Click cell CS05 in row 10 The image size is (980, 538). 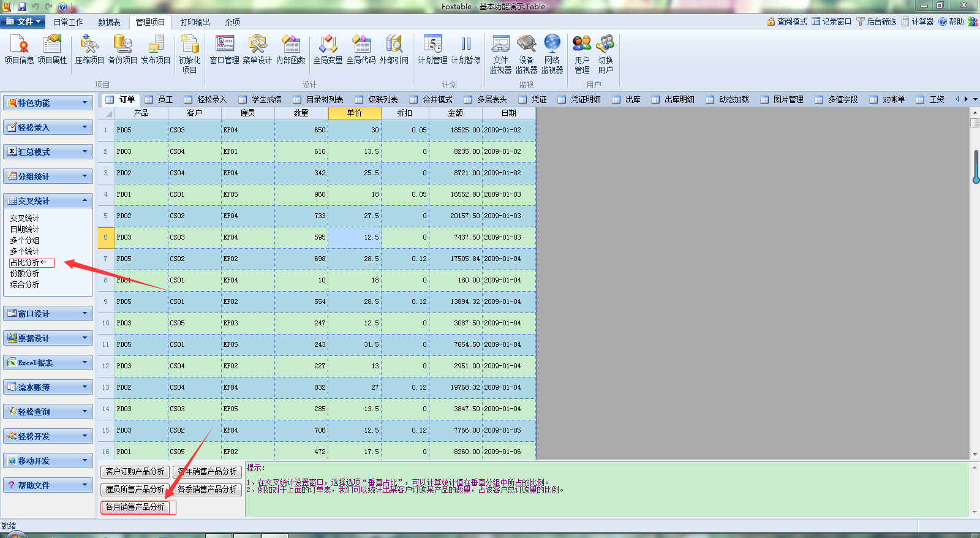(x=195, y=323)
